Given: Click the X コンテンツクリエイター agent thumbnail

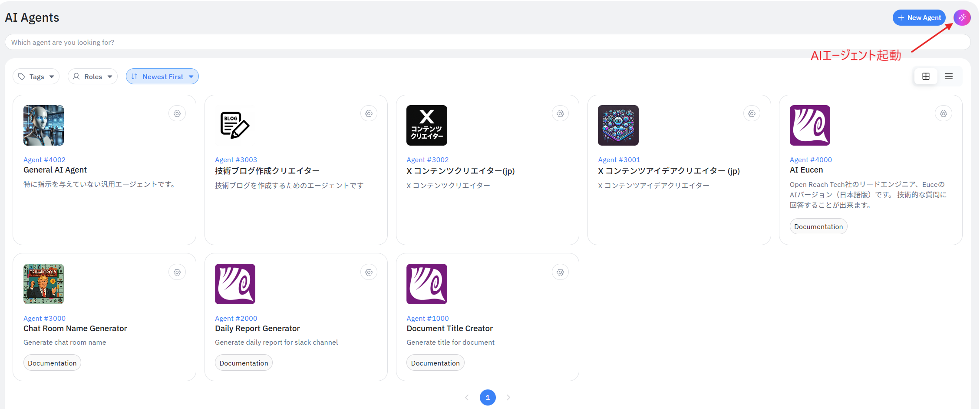Looking at the screenshot, I should point(426,125).
